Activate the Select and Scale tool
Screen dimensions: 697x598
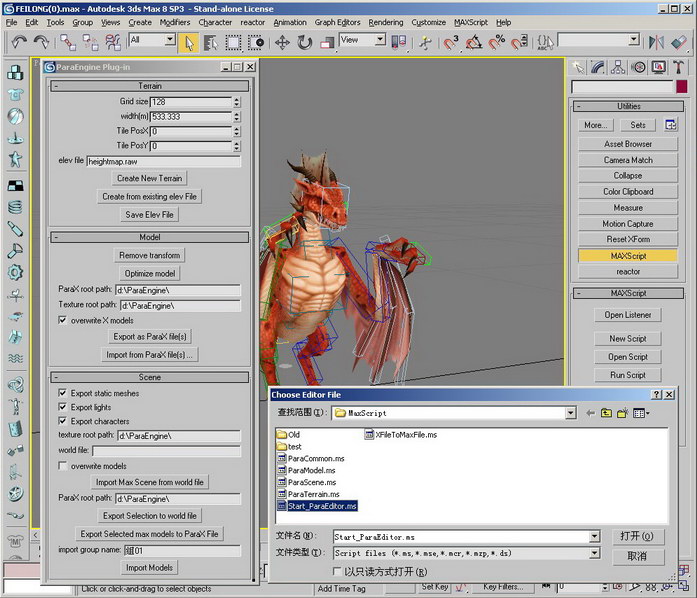click(x=328, y=43)
